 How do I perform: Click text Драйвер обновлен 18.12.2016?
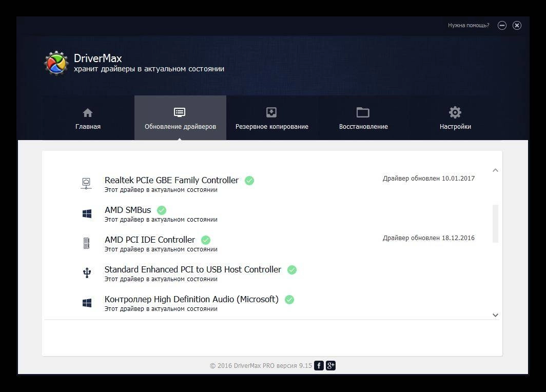(x=428, y=238)
